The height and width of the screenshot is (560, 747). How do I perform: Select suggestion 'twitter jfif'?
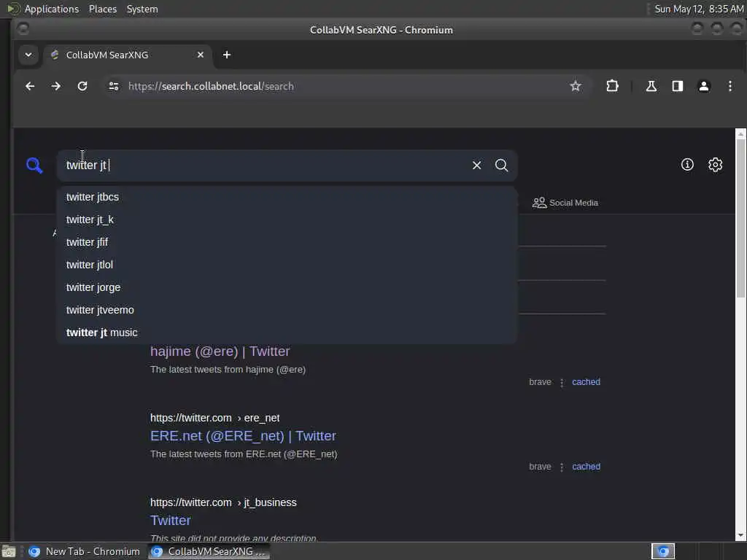coord(287,242)
